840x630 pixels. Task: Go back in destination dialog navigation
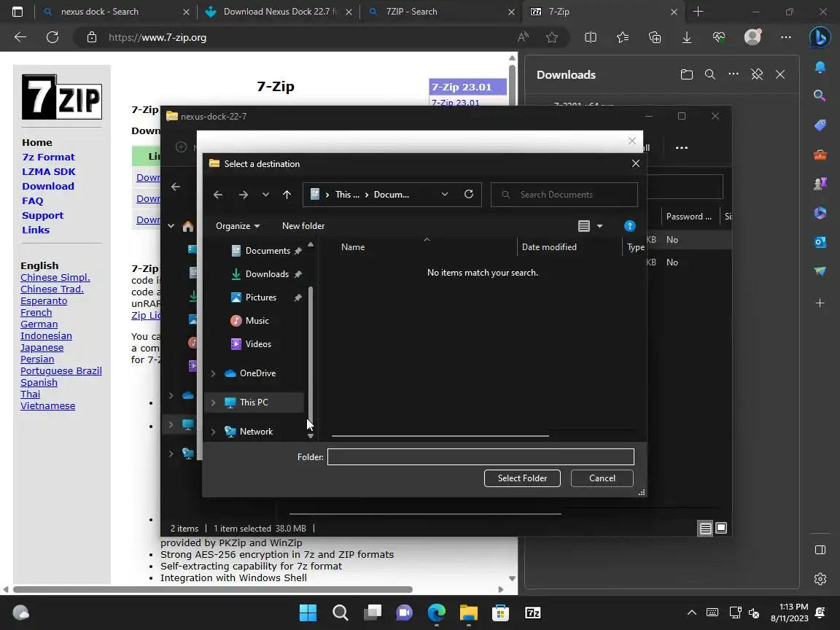[x=218, y=195]
